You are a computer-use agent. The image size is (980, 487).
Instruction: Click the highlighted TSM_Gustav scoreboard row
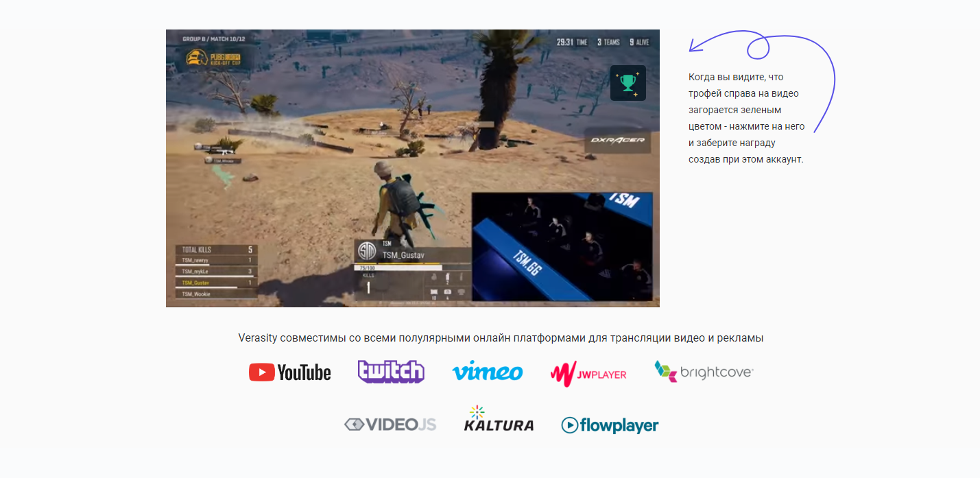click(x=216, y=283)
